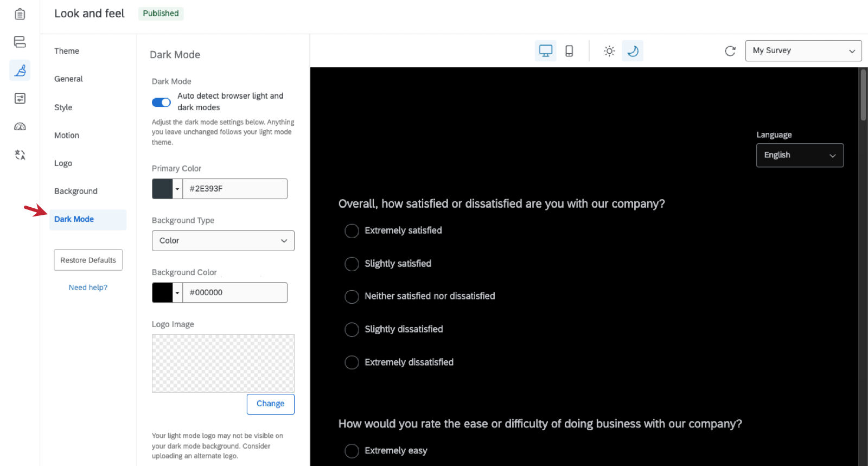Switch preview to desktop view
This screenshot has height=466, width=868.
pos(546,51)
